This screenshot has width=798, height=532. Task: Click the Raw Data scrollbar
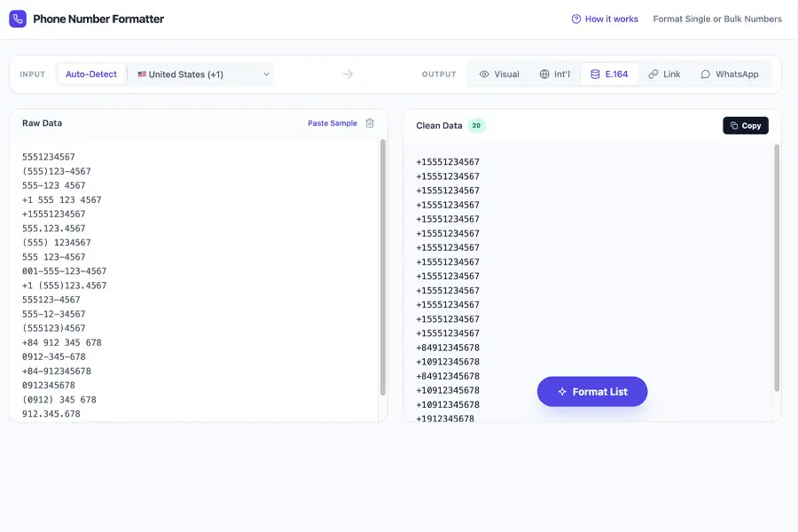click(x=383, y=266)
